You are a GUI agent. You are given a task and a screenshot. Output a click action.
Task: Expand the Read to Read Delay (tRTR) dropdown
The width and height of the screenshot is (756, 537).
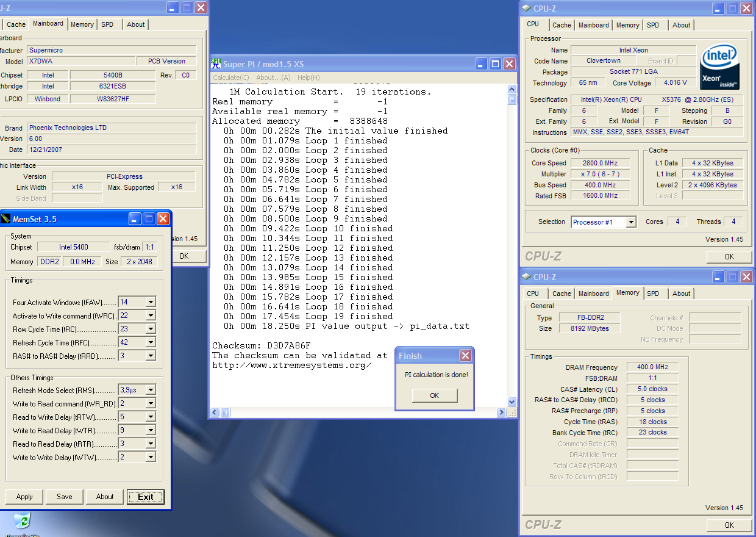(151, 444)
